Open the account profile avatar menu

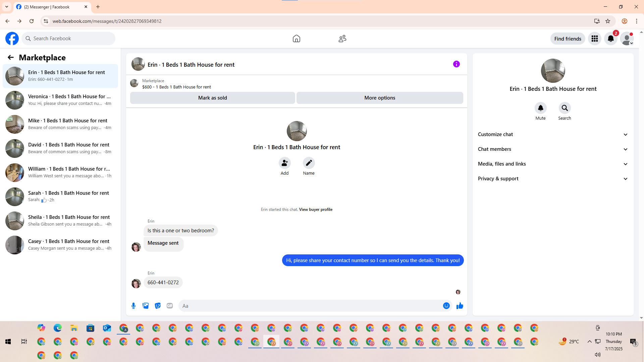627,39
